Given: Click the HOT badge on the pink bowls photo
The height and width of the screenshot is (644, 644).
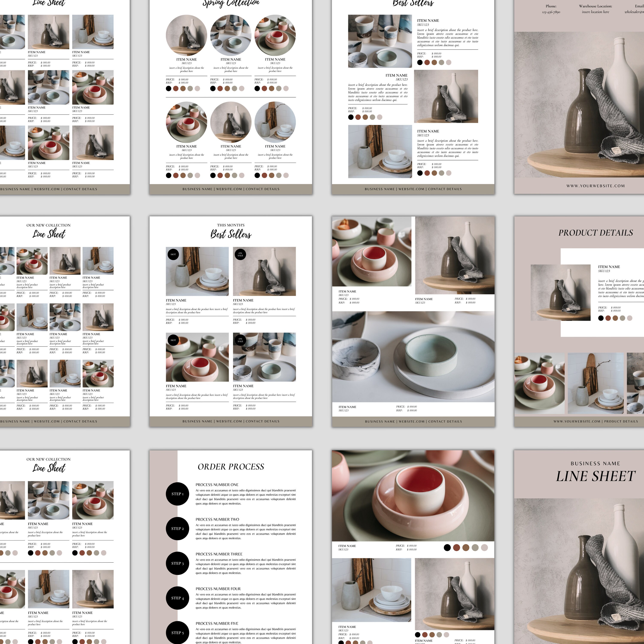Looking at the screenshot, I should pos(173,340).
